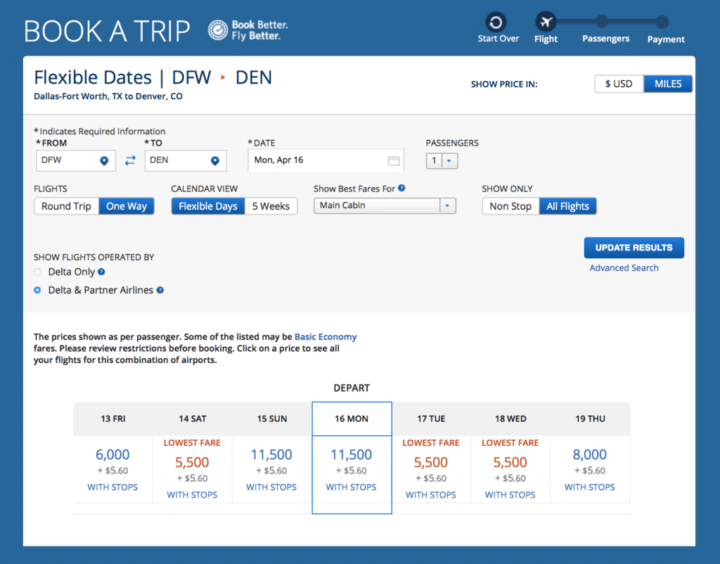Open the Basic Economy link

[325, 337]
